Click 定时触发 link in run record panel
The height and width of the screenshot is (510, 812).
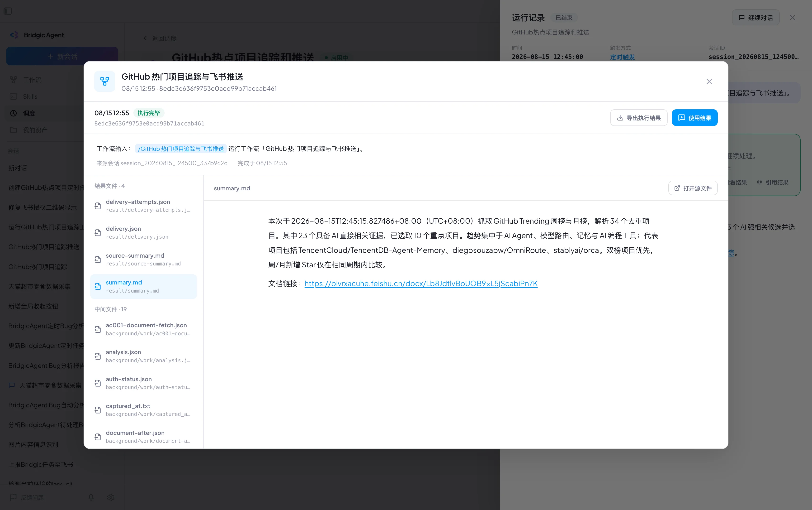click(x=622, y=57)
